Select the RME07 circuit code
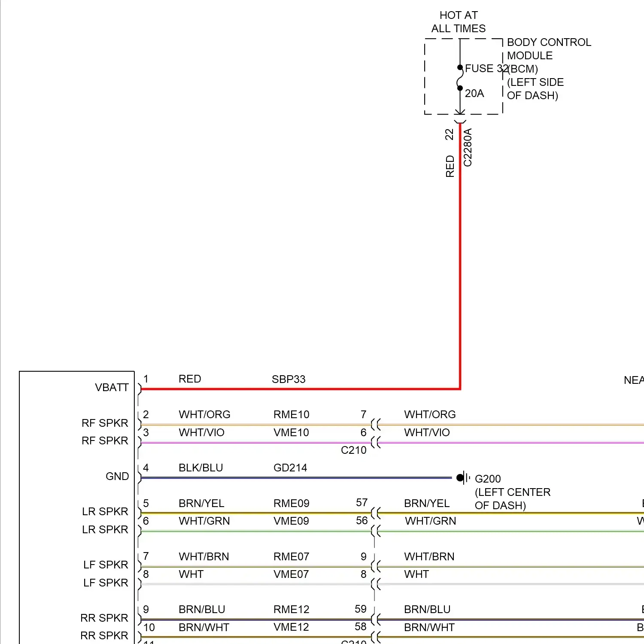Screen dimensions: 644x644 point(292,557)
